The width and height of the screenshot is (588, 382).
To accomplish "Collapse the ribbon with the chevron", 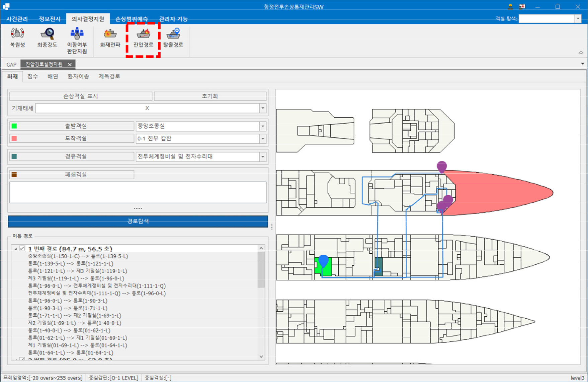I will [x=581, y=53].
